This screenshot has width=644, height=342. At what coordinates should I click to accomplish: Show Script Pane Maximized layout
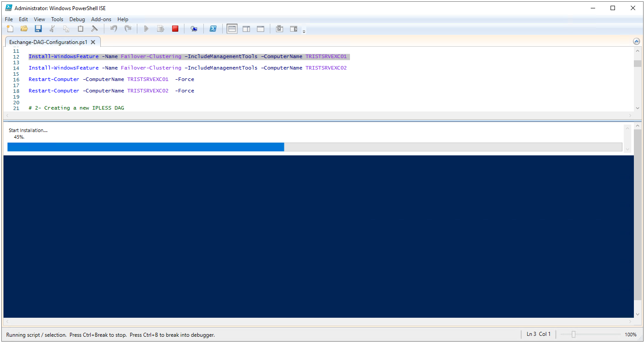[x=261, y=29]
